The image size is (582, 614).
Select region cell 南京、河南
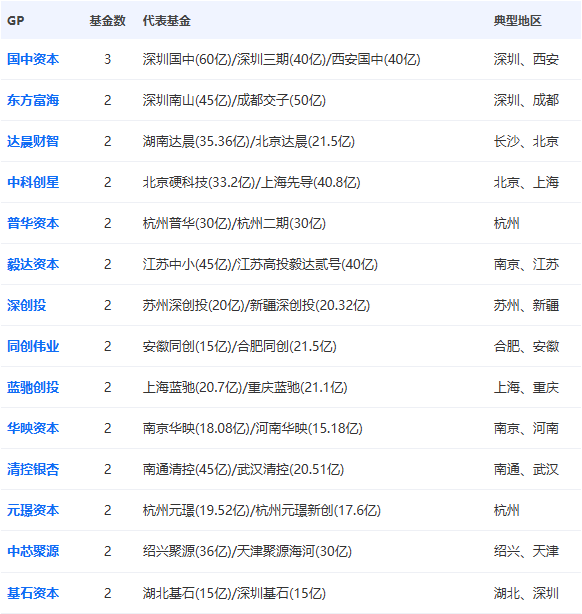[x=526, y=428]
